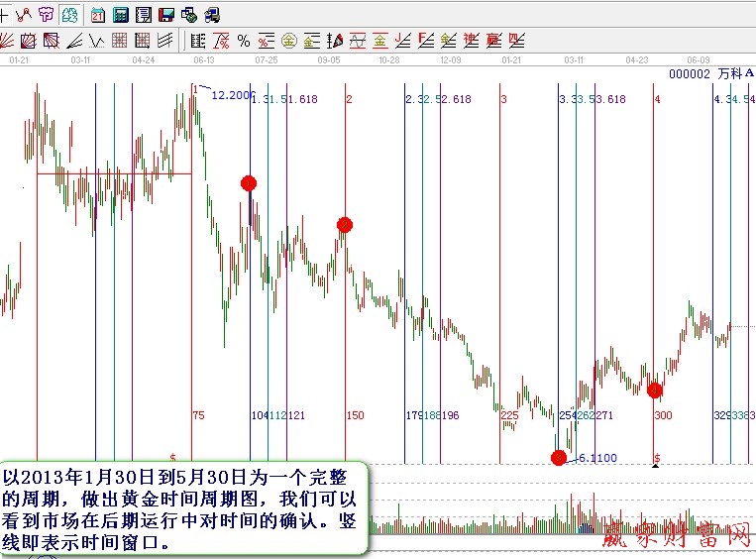Click the notes document icon
The width and height of the screenshot is (756, 559).
coord(143,15)
